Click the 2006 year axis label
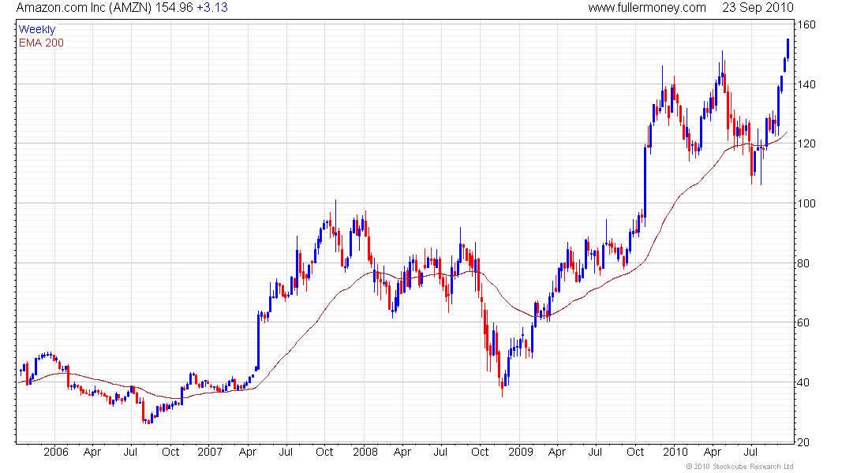The width and height of the screenshot is (868, 473). coord(56,452)
